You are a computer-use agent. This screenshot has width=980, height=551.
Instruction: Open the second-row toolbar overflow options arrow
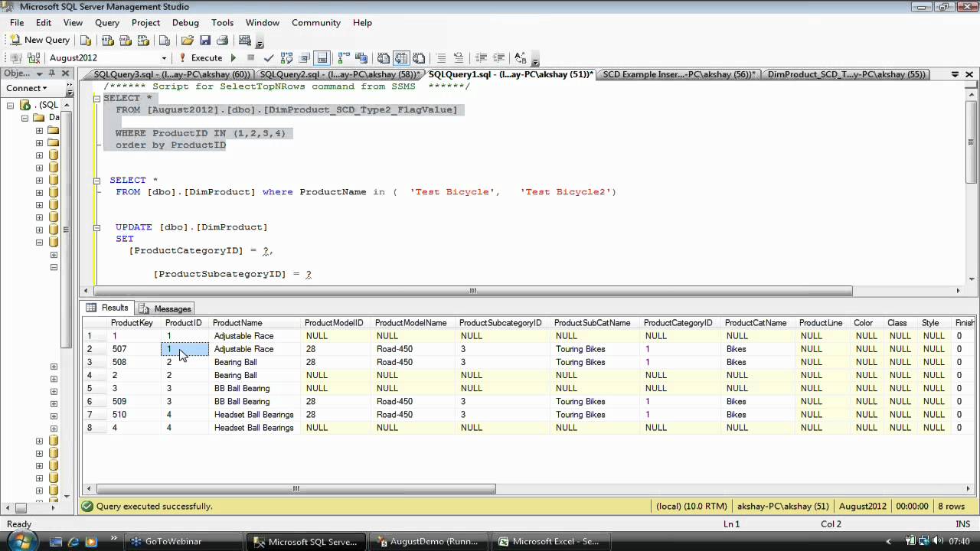(x=535, y=60)
